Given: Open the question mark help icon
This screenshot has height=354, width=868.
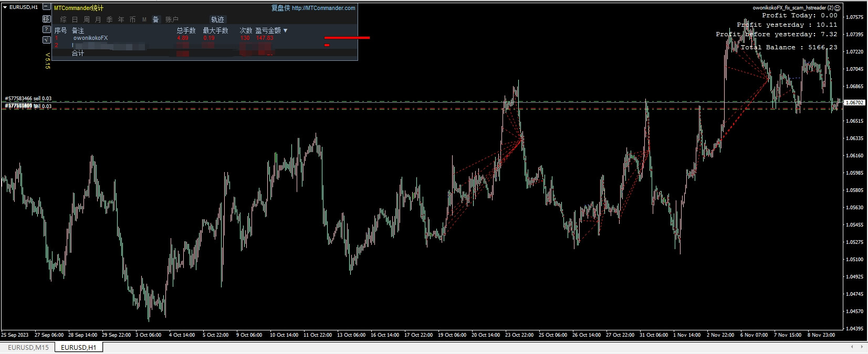Looking at the screenshot, I should pos(46,29).
